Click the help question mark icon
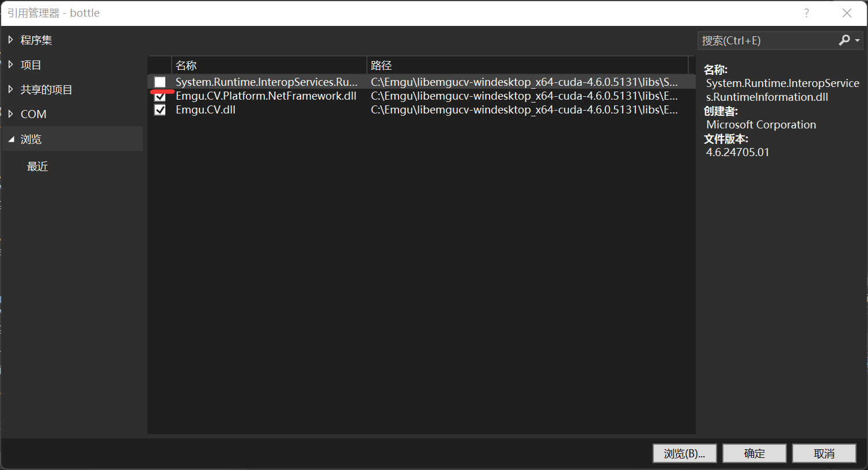This screenshot has width=868, height=470. pyautogui.click(x=806, y=13)
